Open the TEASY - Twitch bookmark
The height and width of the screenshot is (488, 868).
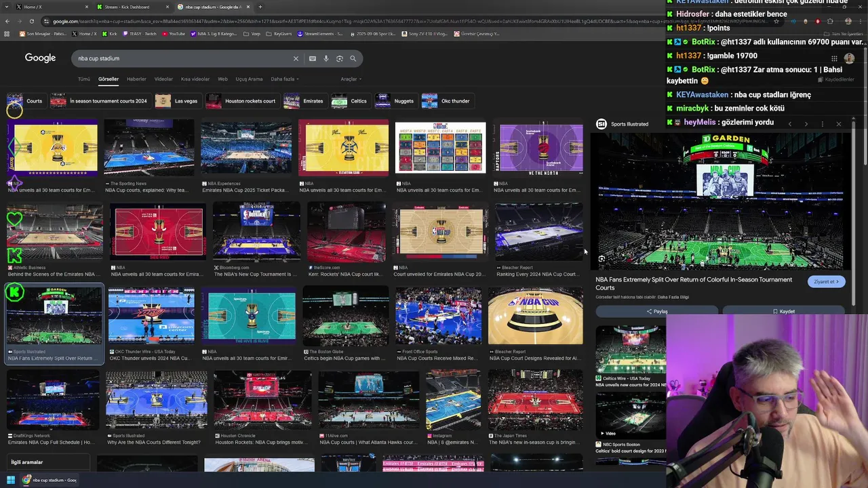pyautogui.click(x=140, y=33)
